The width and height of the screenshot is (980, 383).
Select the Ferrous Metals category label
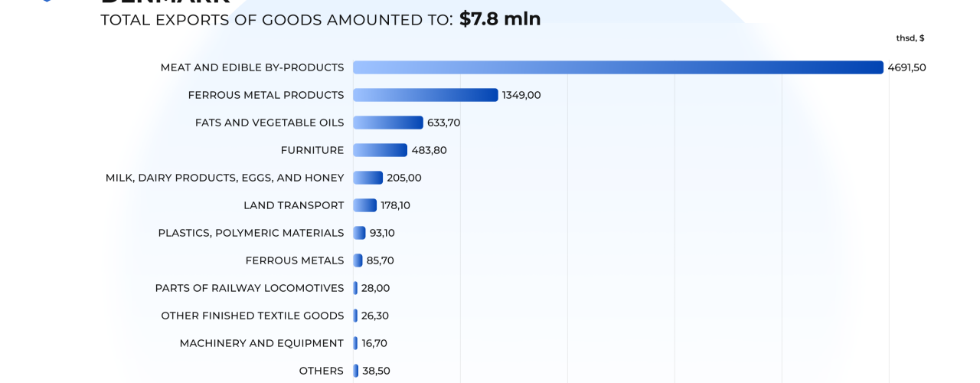pyautogui.click(x=295, y=260)
